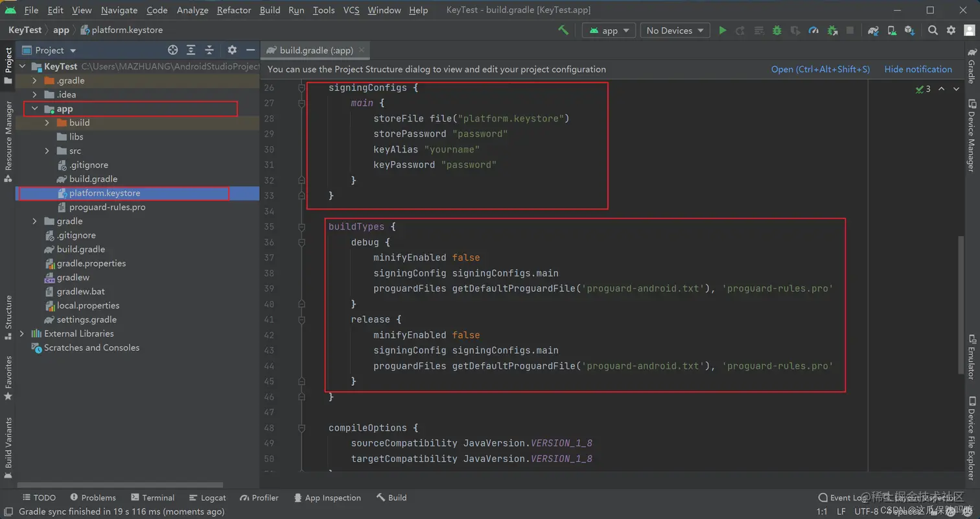
Task: Click the user account avatar icon
Action: click(x=968, y=30)
